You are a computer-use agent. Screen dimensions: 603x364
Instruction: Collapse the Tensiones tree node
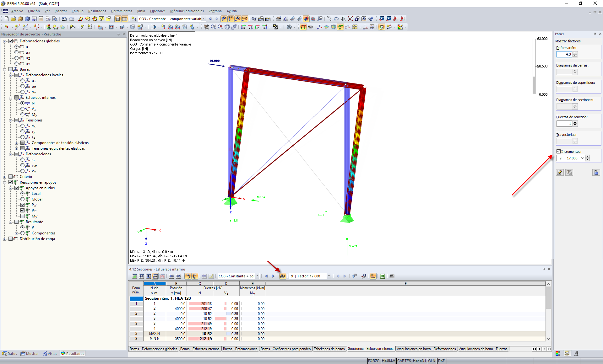[11, 120]
